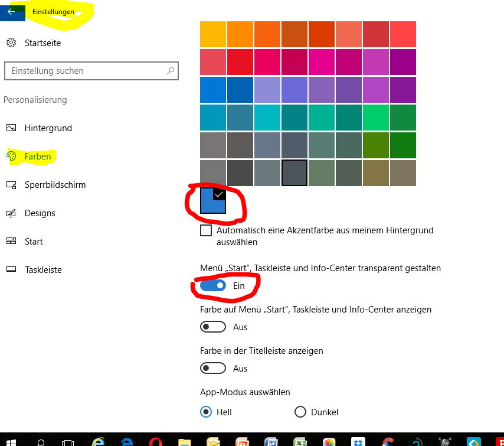The image size is (504, 446).
Task: Pick the lavender accent color swatch
Action: [x=267, y=90]
